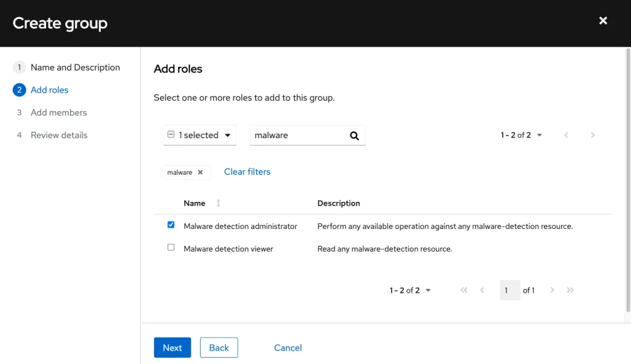
Task: Click the search magnifier icon
Action: tap(354, 135)
